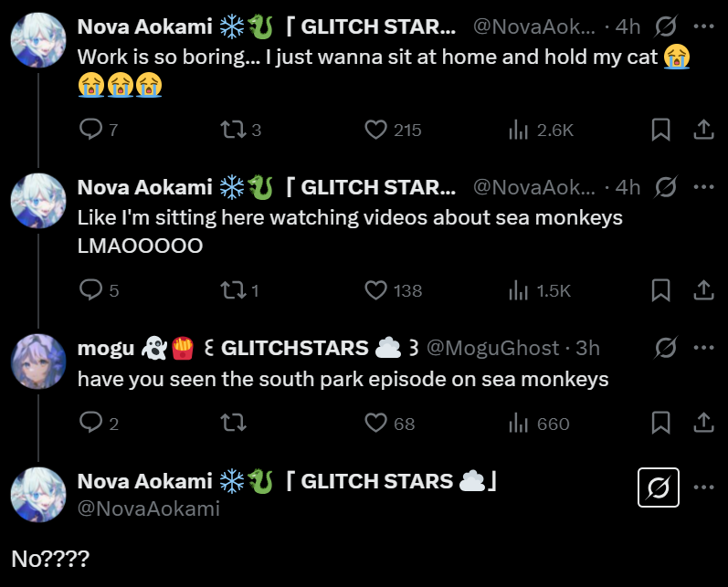The image size is (728, 587).
Task: Click the boxed Grok button on 'No????' tweet
Action: 659,489
